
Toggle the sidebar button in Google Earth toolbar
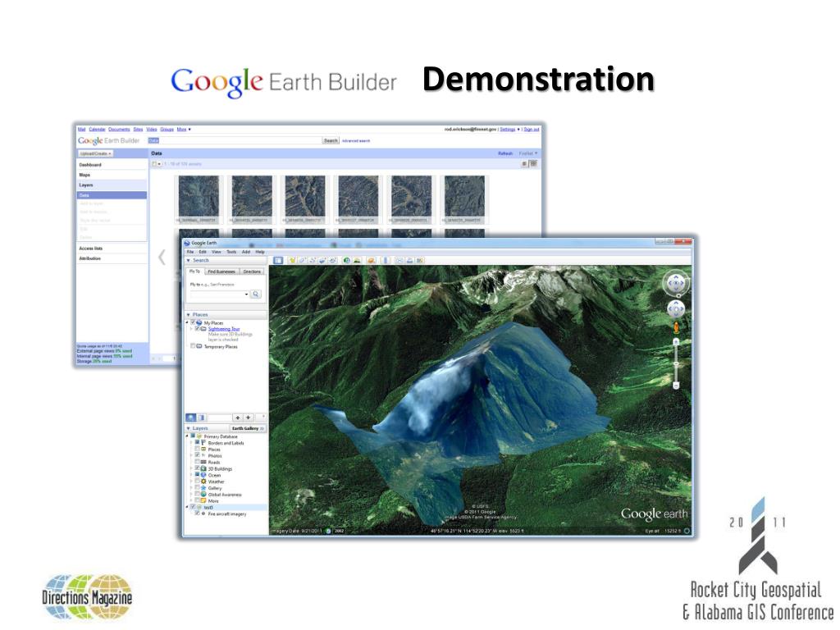tap(278, 260)
